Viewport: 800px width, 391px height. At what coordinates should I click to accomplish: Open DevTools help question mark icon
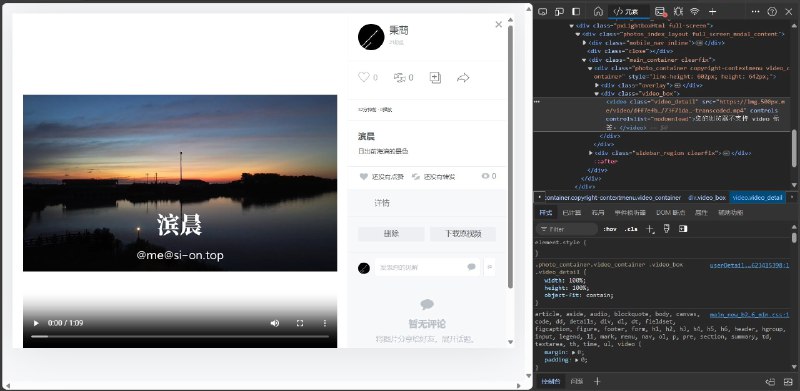pyautogui.click(x=772, y=11)
